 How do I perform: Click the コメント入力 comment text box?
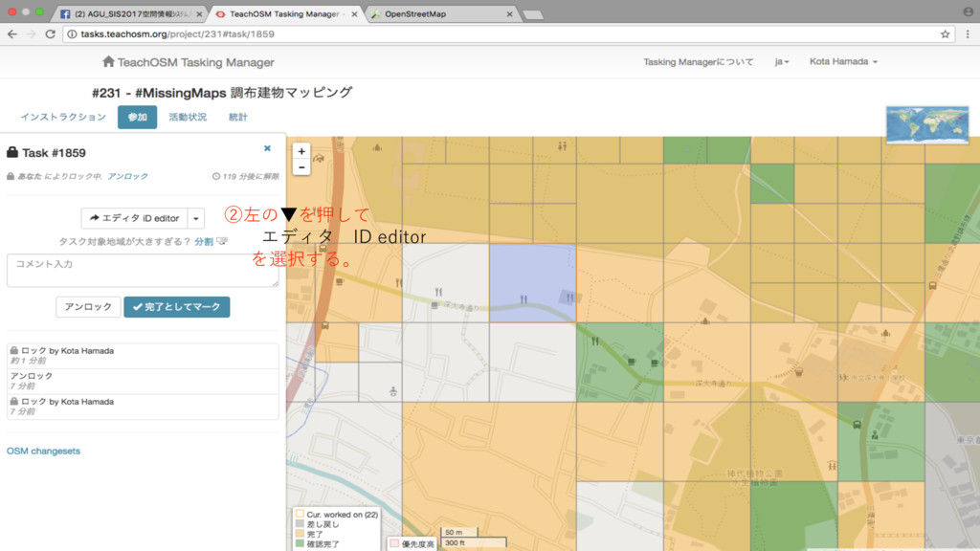pos(143,270)
